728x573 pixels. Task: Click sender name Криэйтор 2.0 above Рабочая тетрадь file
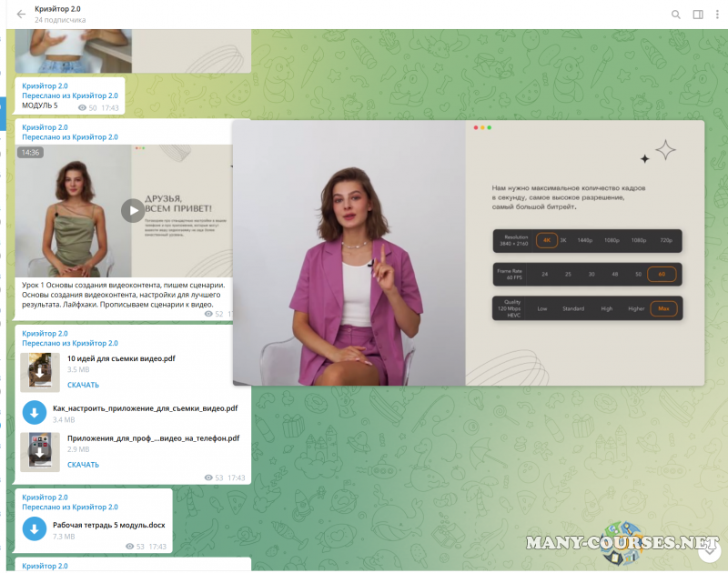[45, 497]
